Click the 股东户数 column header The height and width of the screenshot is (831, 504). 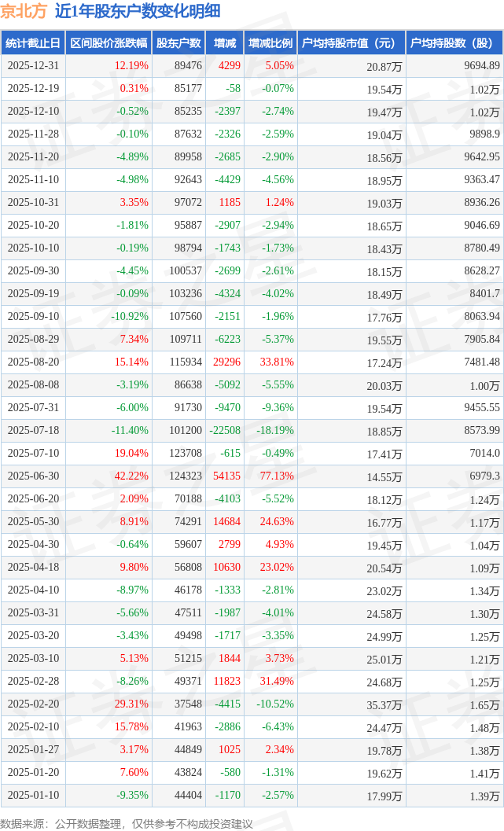[178, 43]
